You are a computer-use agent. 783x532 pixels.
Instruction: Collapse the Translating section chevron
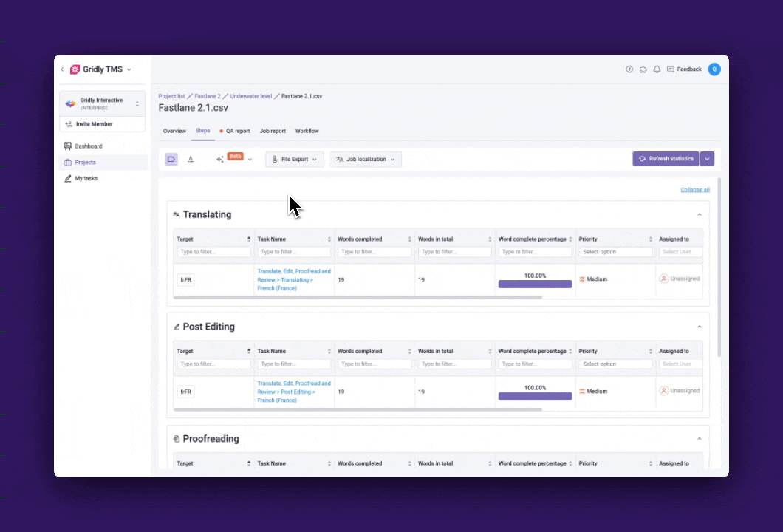click(700, 215)
